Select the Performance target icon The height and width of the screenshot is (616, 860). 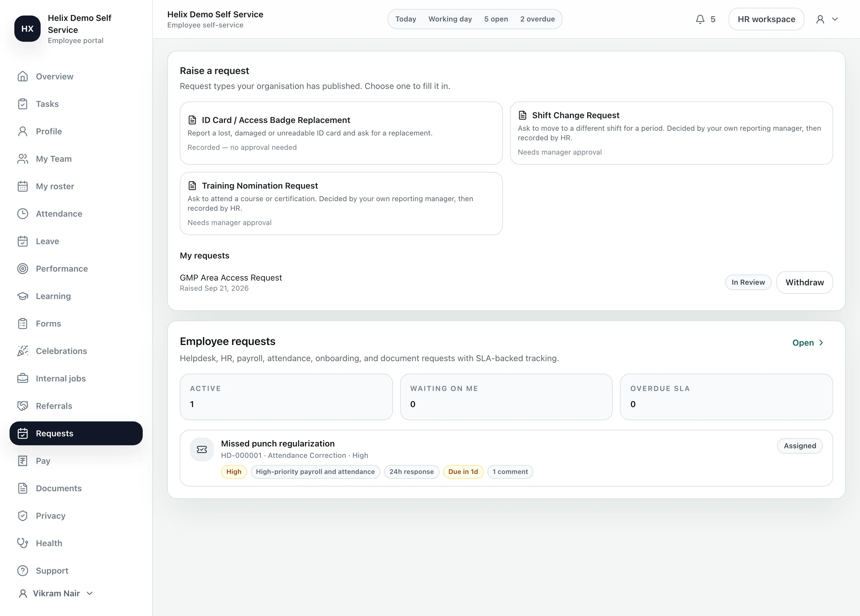tap(23, 269)
